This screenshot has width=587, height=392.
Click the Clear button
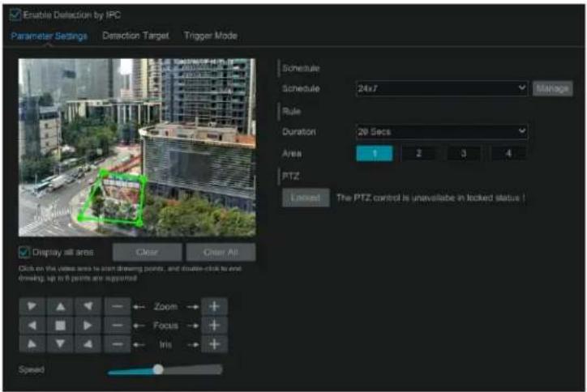coord(147,252)
